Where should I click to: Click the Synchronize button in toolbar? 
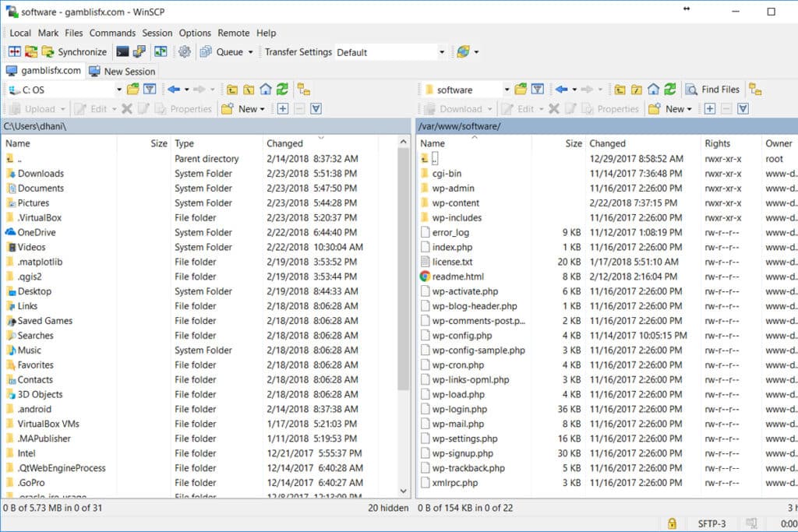(x=74, y=52)
